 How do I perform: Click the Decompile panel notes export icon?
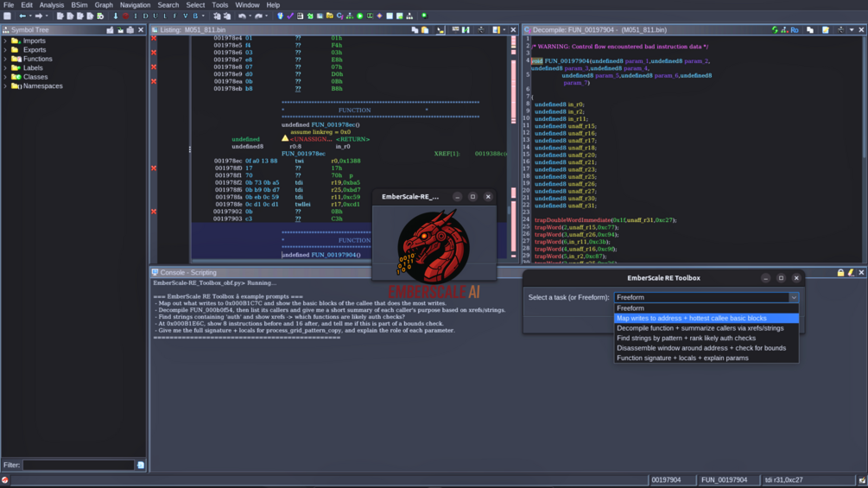(826, 30)
